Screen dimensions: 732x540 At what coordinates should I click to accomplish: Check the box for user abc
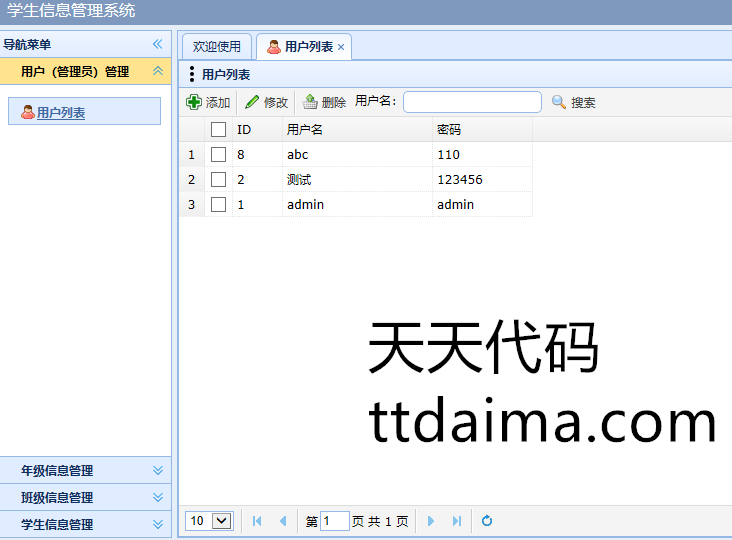pyautogui.click(x=219, y=155)
